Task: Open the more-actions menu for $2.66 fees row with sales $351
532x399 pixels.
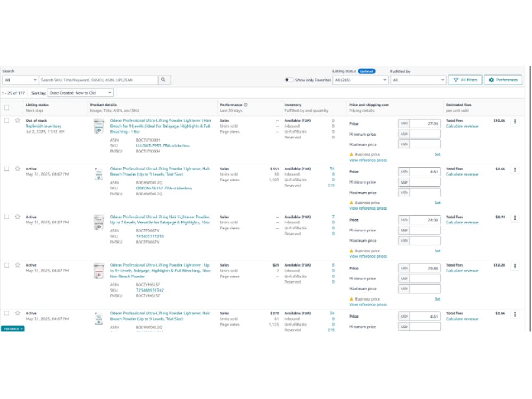Action: [x=514, y=170]
